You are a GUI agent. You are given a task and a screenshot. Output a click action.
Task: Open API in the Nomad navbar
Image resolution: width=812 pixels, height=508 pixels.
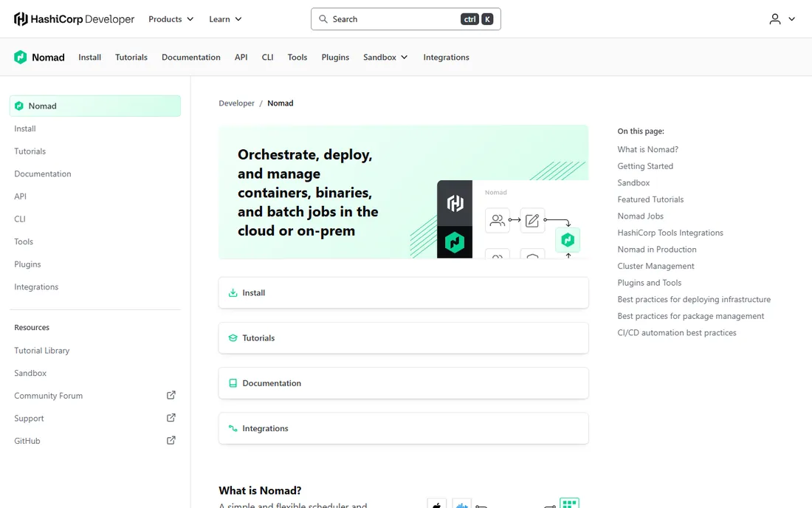pyautogui.click(x=241, y=57)
